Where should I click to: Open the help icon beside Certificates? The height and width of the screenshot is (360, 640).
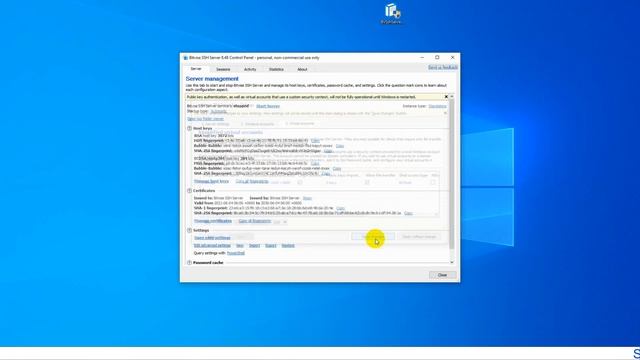point(189,191)
